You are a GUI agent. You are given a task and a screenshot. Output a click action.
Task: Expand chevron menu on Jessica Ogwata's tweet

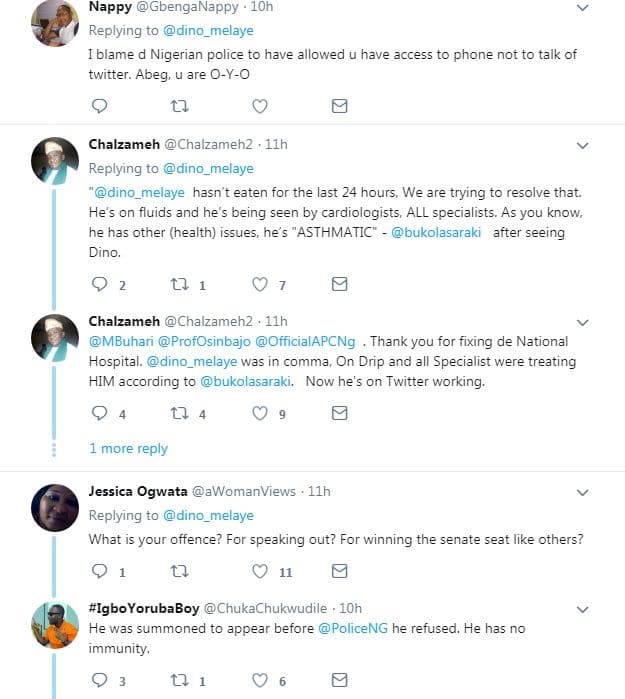click(583, 492)
